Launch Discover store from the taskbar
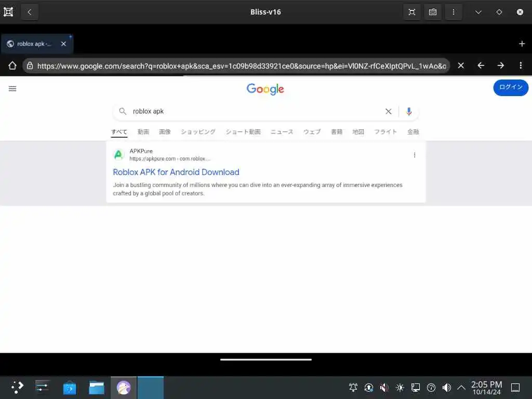 (70, 388)
